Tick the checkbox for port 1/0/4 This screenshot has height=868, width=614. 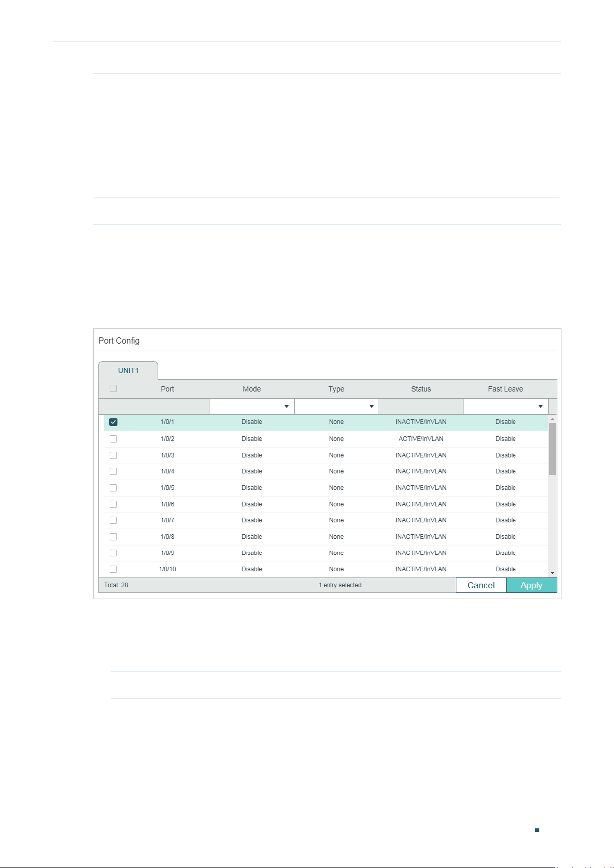point(113,471)
